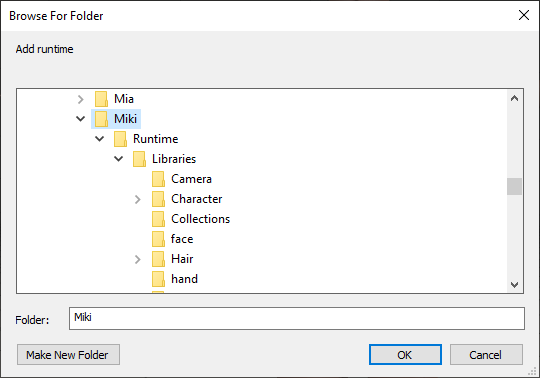This screenshot has width=540, height=378.
Task: Select the Mia folder icon
Action: pyautogui.click(x=101, y=99)
